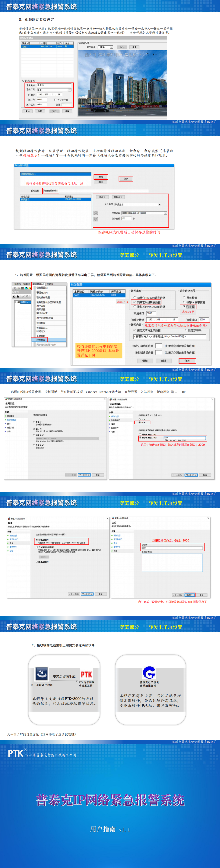220x868 pixels.
Task: Expand the 报警机 tree node
Action: (16, 302)
